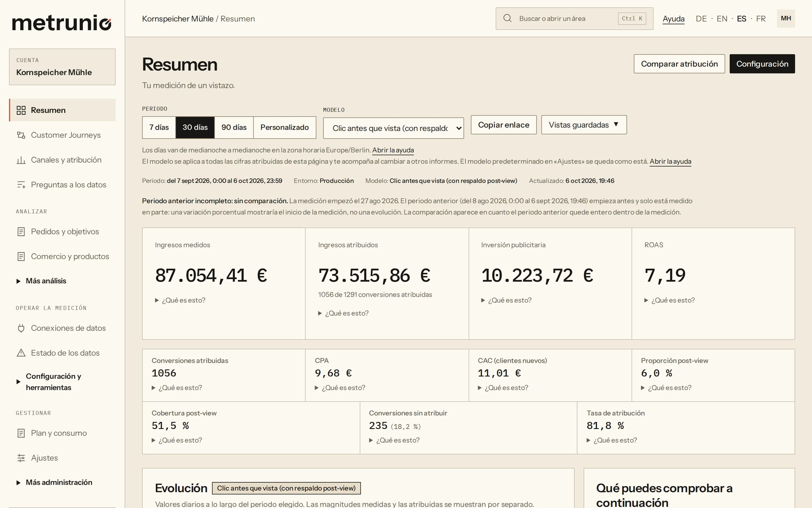
Task: Click the Preguntas a los datos icon
Action: 21,185
